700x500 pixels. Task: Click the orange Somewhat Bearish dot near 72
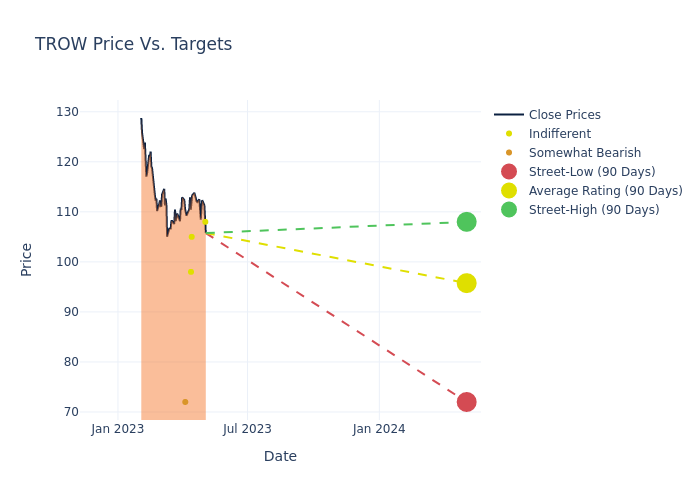185,402
